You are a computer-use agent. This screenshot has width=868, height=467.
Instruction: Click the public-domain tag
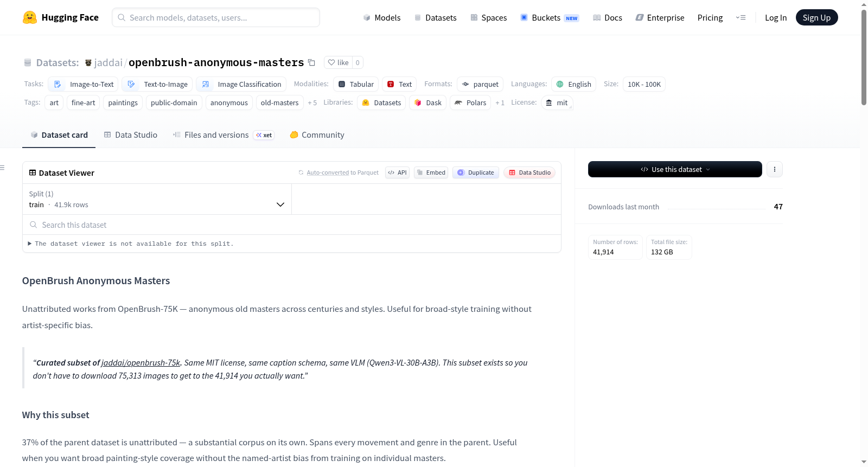point(174,103)
